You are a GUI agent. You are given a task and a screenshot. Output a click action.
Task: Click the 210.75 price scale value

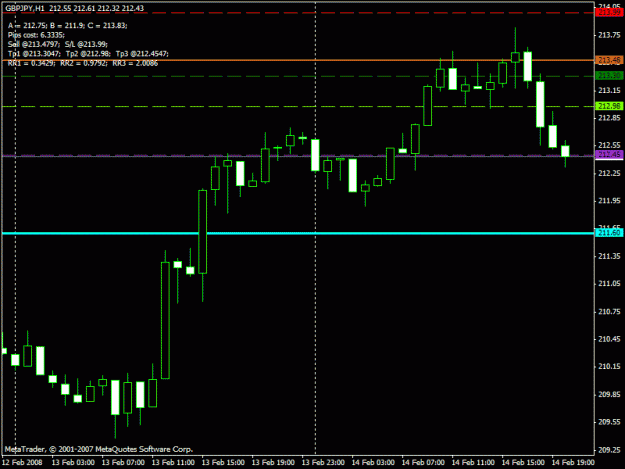[x=609, y=311]
